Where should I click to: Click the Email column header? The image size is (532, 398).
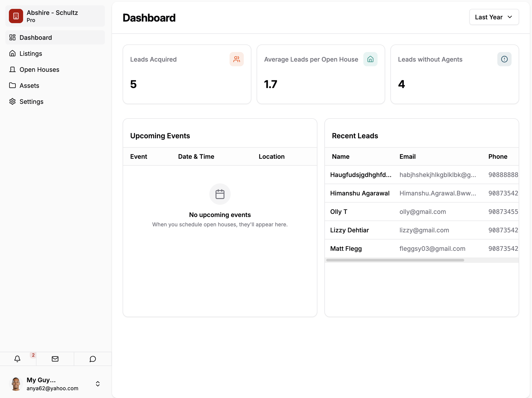(x=407, y=157)
